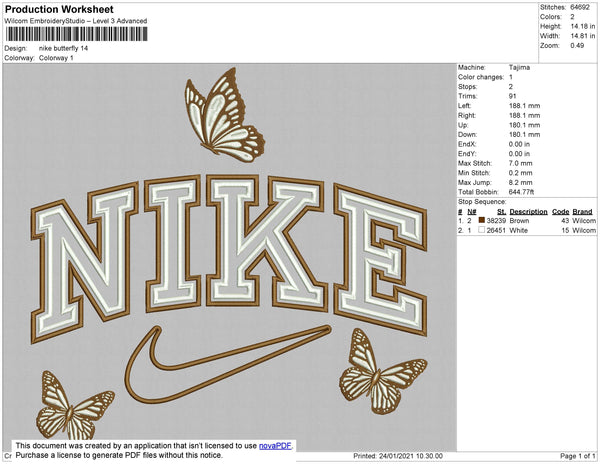600x464 pixels.
Task: Select the bottom-left butterfly in the design
Action: (x=74, y=405)
